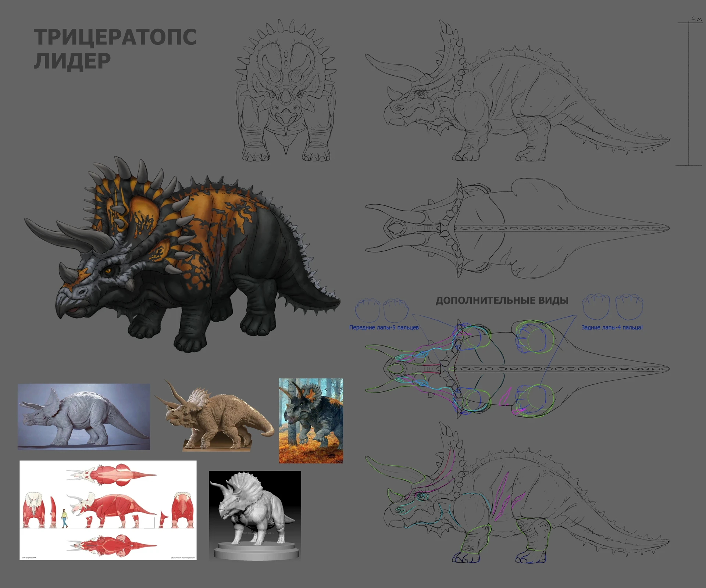Click the '4 м' height scale marker
Image resolution: width=706 pixels, height=588 pixels.
[695, 18]
